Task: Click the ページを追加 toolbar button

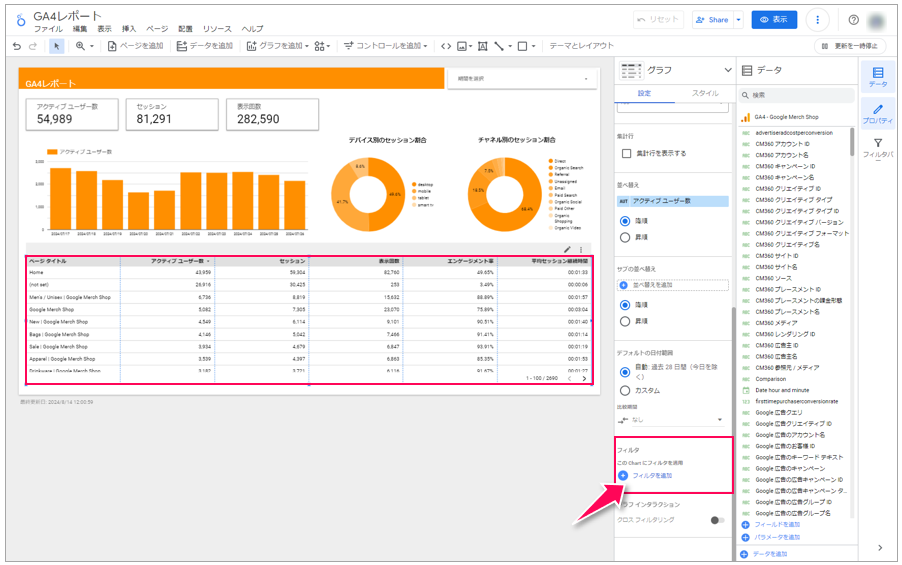Action: coord(136,46)
